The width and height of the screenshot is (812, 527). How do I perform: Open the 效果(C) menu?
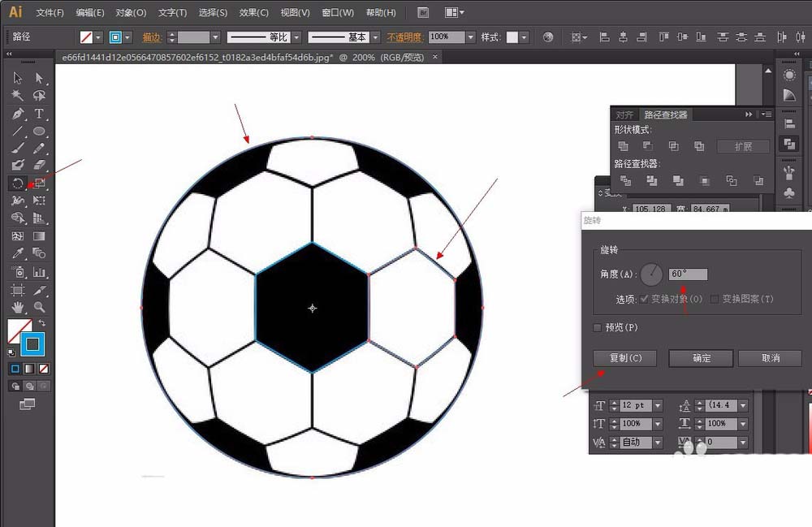pos(254,13)
